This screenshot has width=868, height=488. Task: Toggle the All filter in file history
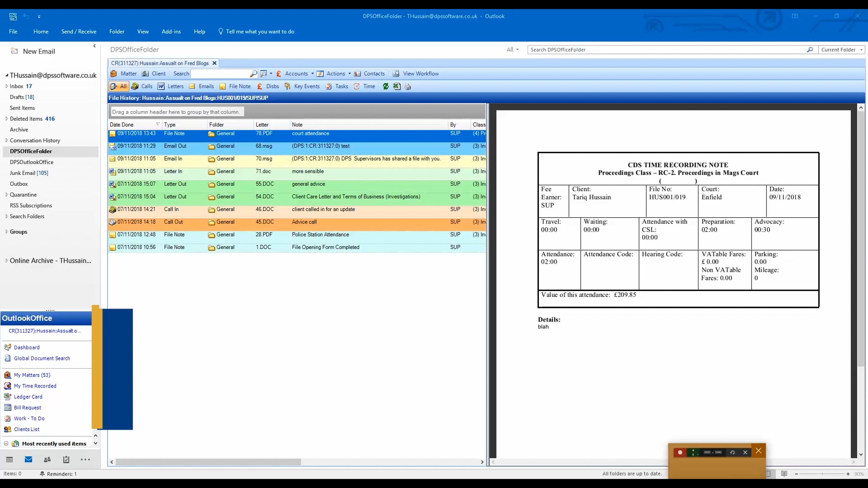(118, 86)
